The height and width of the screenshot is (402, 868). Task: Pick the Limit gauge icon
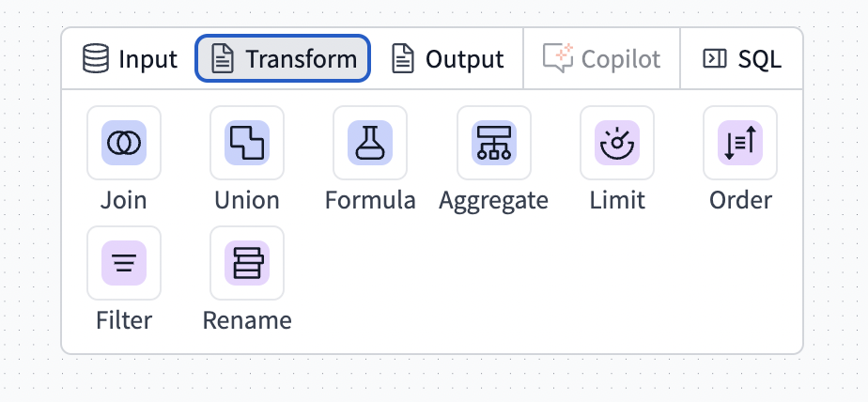617,143
